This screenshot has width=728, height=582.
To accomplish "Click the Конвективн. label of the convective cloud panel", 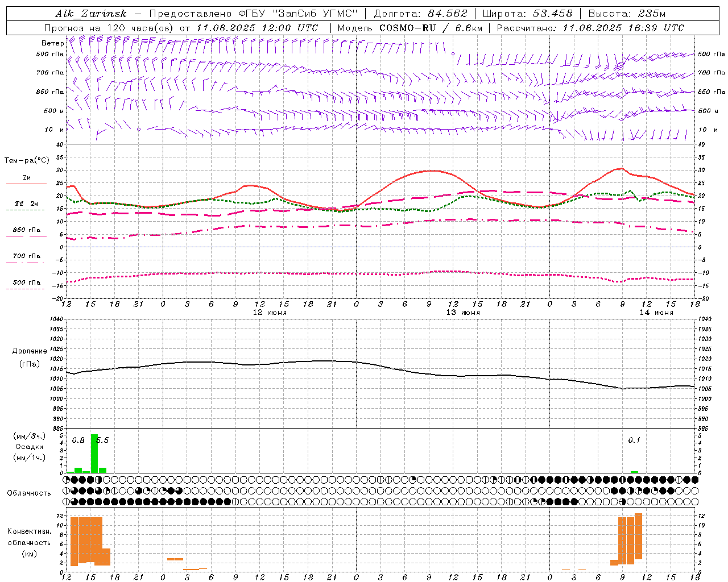I will pyautogui.click(x=30, y=531).
